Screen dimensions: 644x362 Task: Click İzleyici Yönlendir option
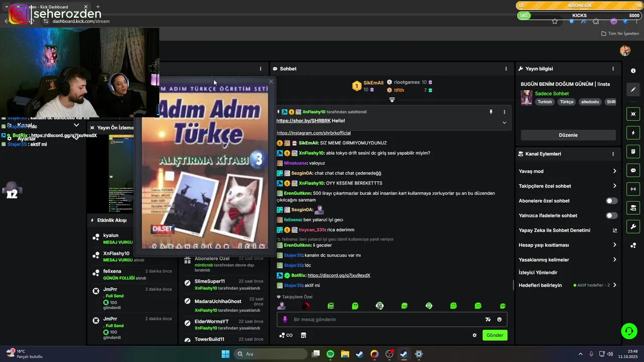(x=538, y=273)
